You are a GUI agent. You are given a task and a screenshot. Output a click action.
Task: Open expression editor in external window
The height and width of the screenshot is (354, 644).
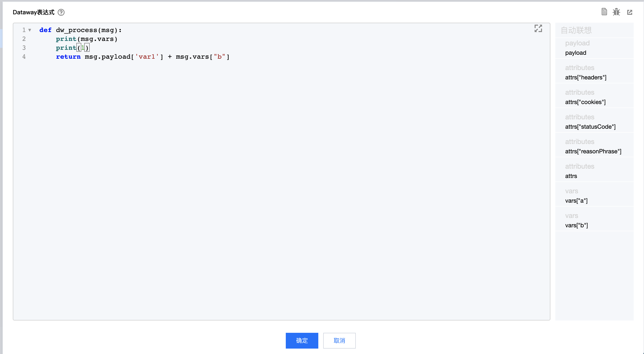(x=629, y=12)
